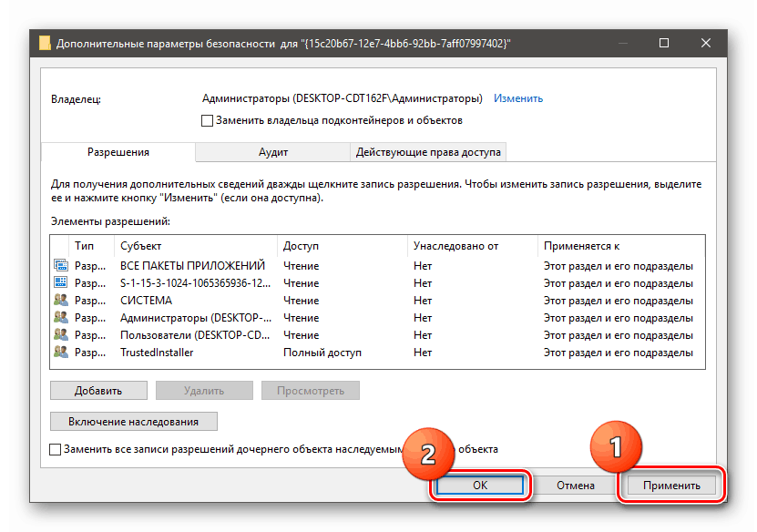Image resolution: width=757 pixels, height=532 pixels.
Task: Click the Добавить button
Action: pos(98,391)
